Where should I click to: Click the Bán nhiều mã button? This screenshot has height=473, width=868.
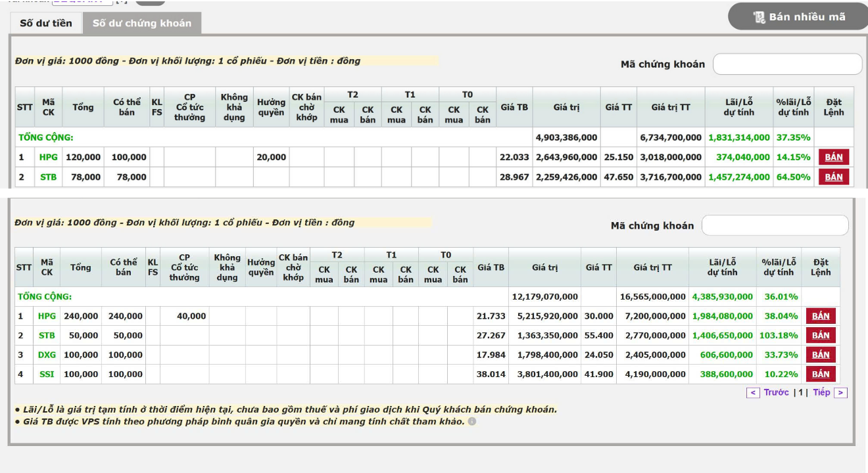798,17
